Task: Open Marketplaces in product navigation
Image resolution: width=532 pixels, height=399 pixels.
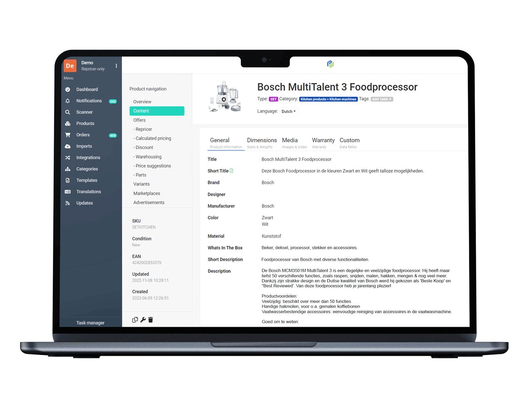Action: click(147, 193)
